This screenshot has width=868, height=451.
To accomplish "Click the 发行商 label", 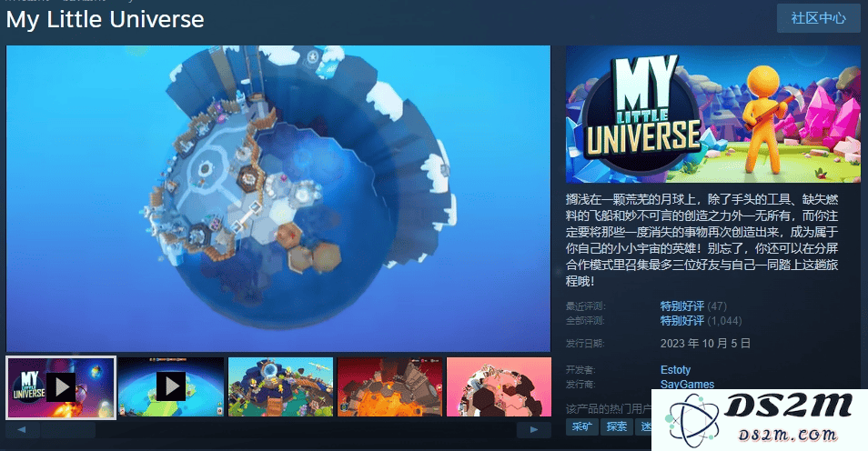I will tap(580, 384).
